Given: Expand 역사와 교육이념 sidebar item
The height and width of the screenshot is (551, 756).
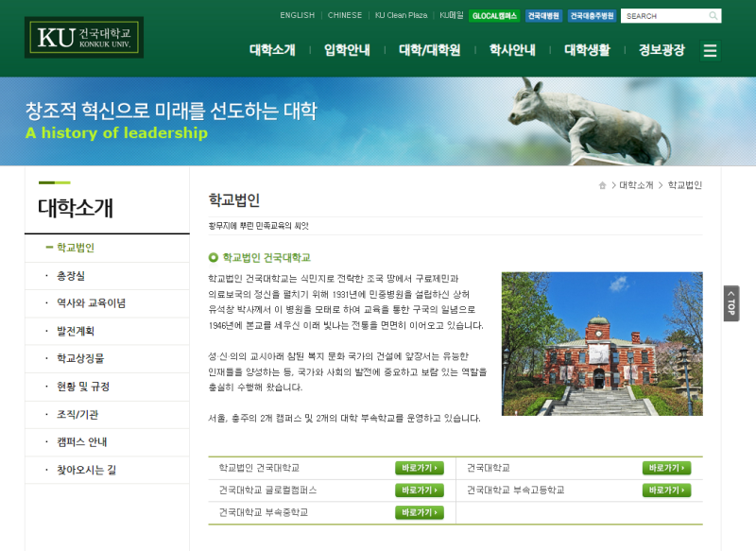Looking at the screenshot, I should (91, 303).
